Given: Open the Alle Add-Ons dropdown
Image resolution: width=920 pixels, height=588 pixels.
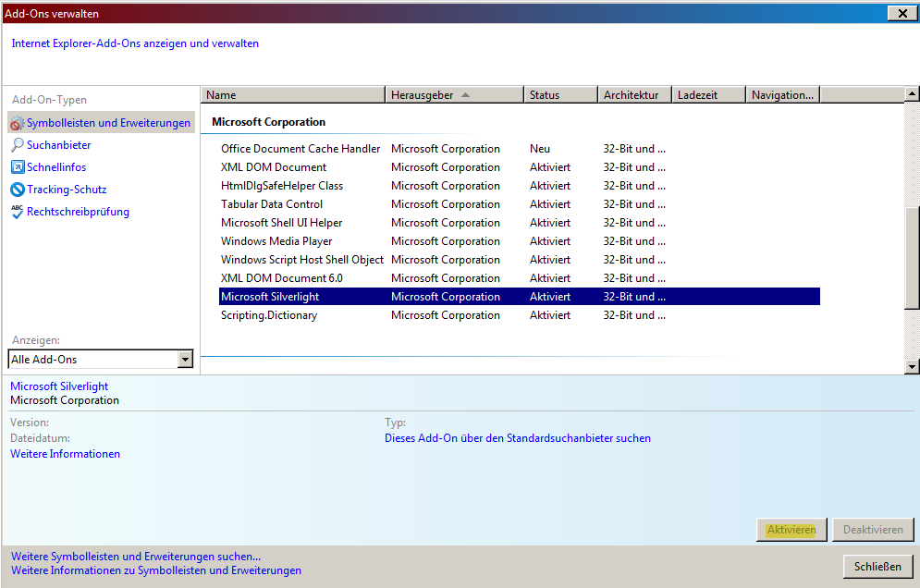Looking at the screenshot, I should click(x=185, y=359).
